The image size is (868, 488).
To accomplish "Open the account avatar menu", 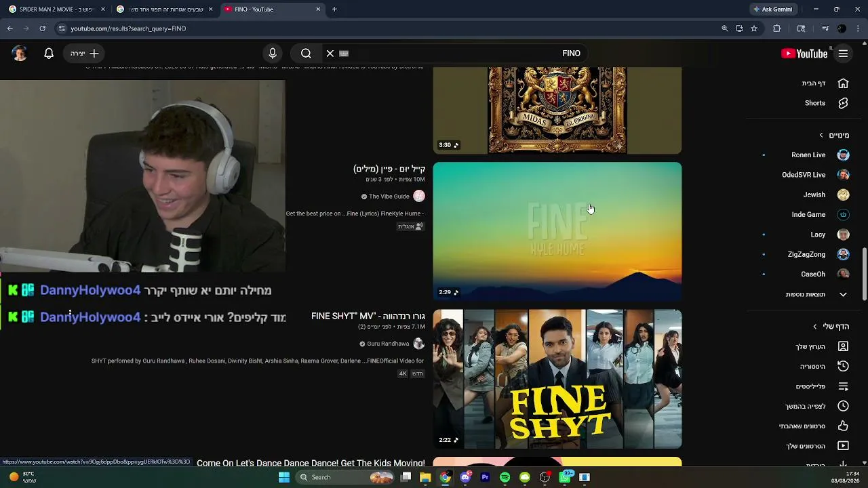I will 20,54.
